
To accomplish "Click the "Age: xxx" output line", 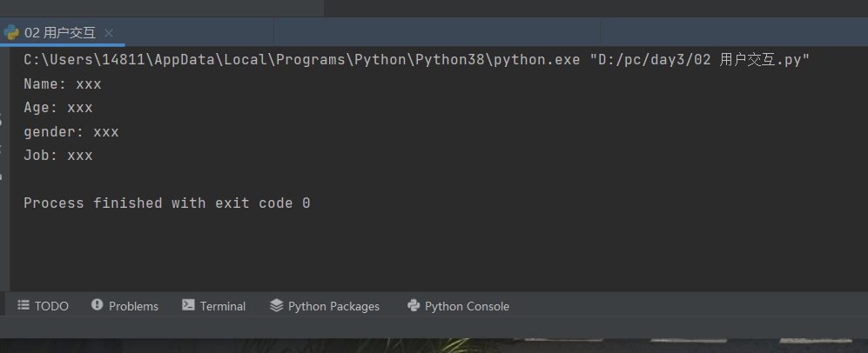I will pos(58,108).
